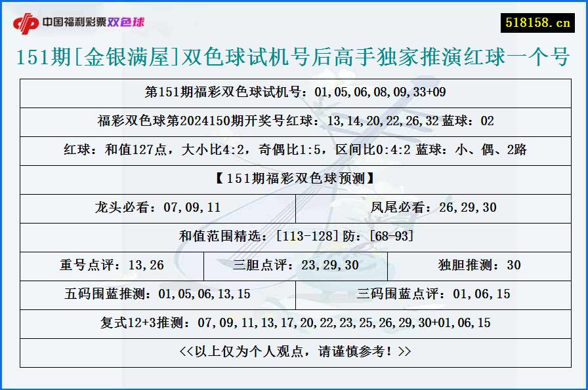Click the 2024150期 winning numbers row
Image resolution: width=588 pixels, height=390 pixels.
[x=294, y=121]
